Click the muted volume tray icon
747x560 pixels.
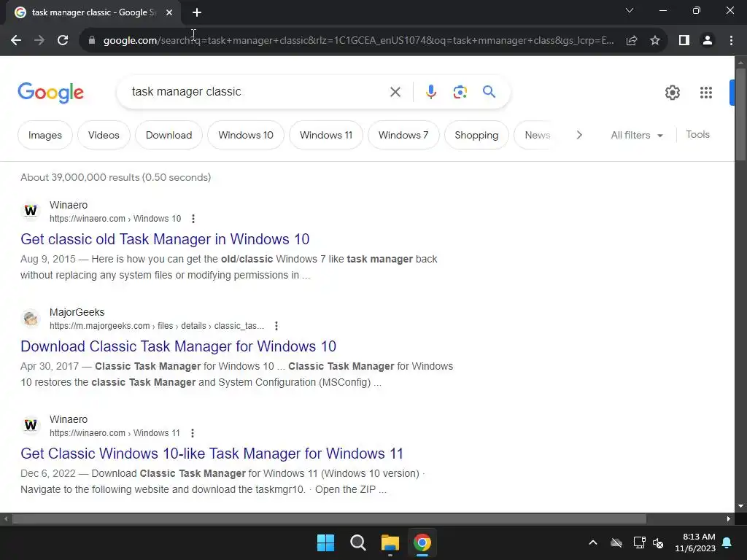[x=659, y=542]
